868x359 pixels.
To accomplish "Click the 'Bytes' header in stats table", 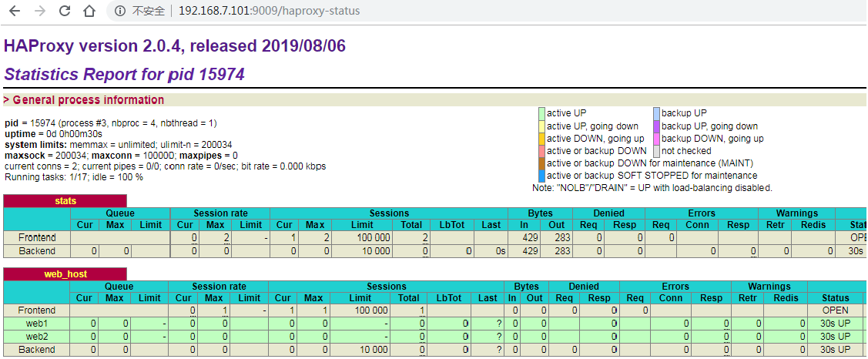I will pyautogui.click(x=541, y=213).
